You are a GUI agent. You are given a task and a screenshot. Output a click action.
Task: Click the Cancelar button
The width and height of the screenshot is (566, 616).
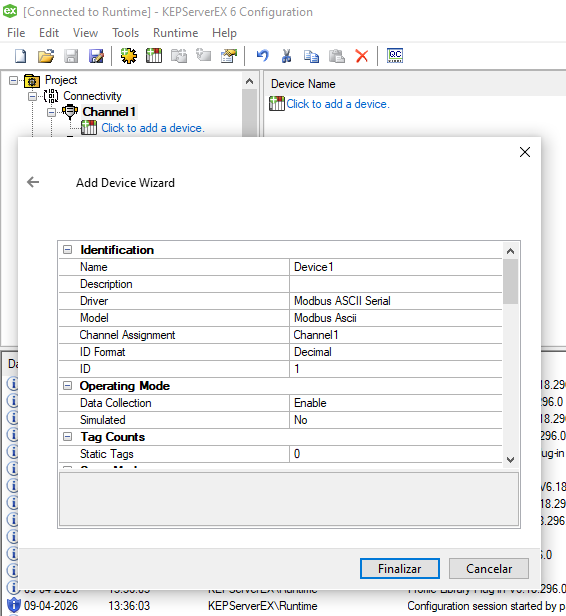click(489, 568)
